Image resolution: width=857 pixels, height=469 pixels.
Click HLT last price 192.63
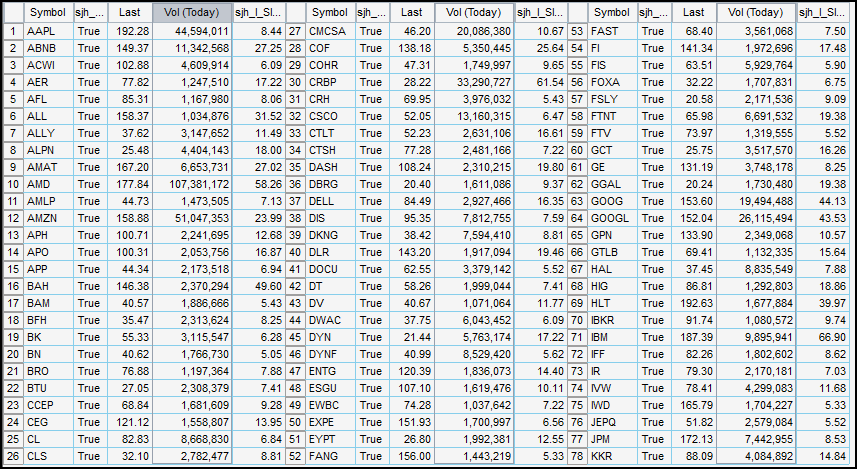click(694, 303)
